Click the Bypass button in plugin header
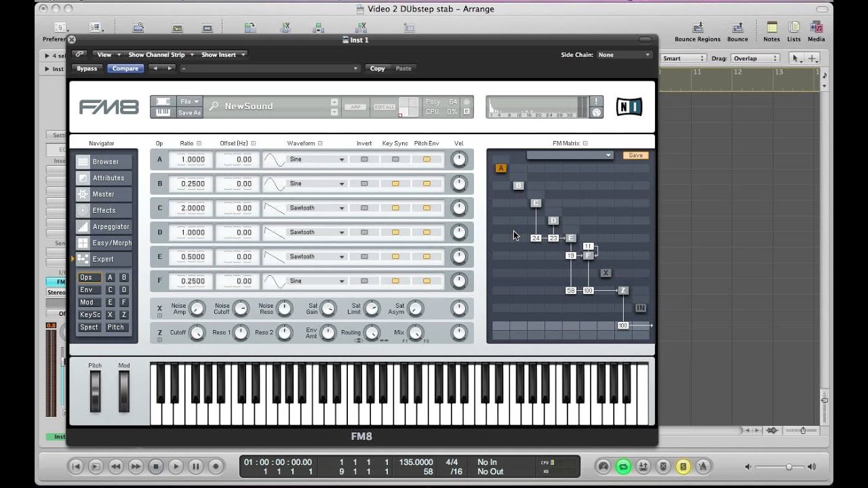This screenshot has width=868, height=488. (x=87, y=68)
